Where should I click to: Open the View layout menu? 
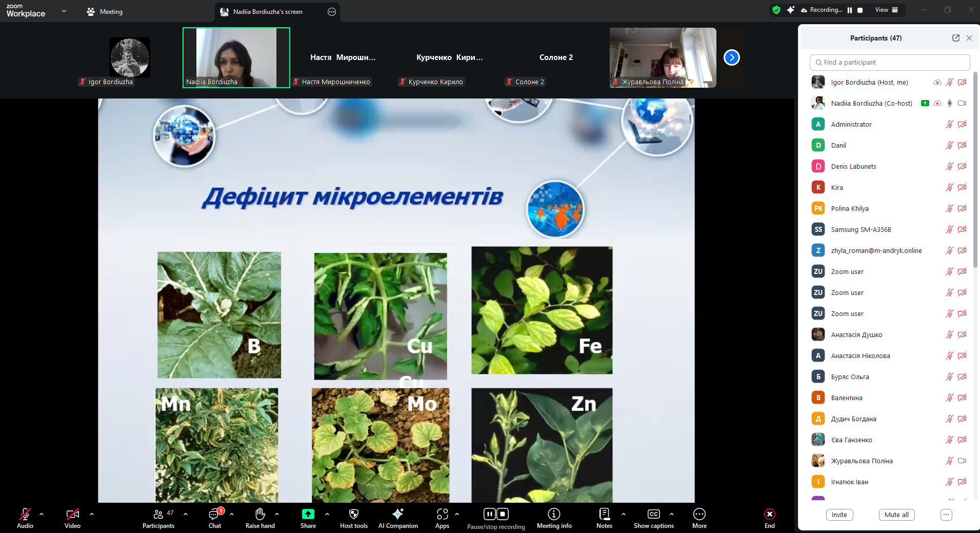point(887,10)
